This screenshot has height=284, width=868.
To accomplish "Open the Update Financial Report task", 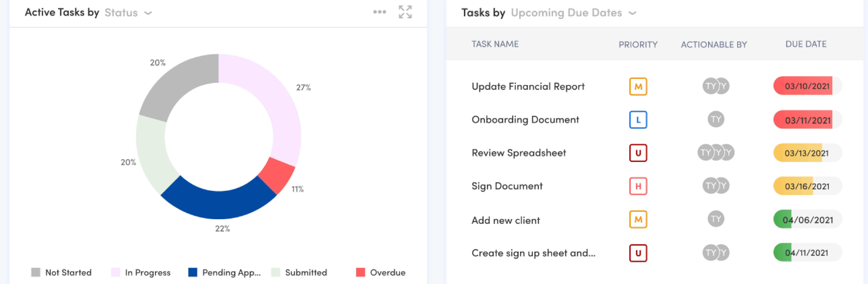I will (x=528, y=87).
